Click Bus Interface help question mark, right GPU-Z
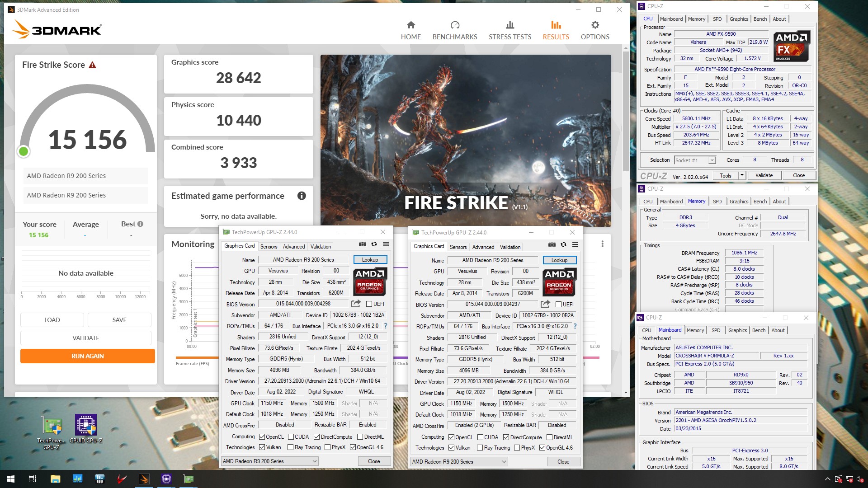The image size is (868, 488). pos(575,326)
